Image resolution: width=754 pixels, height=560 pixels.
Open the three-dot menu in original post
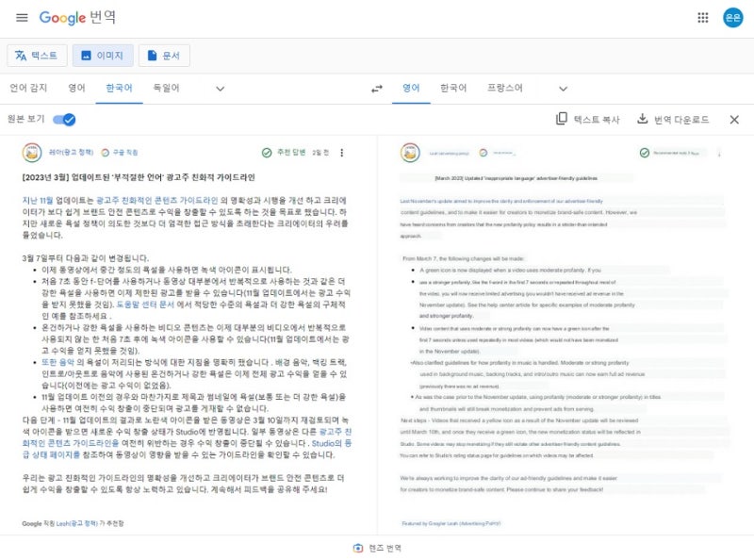342,153
